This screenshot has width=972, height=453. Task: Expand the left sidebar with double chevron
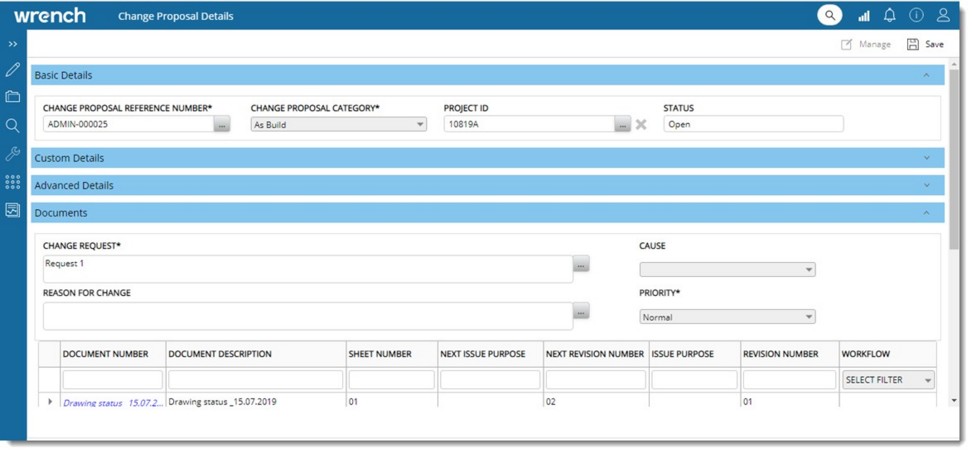click(x=13, y=44)
